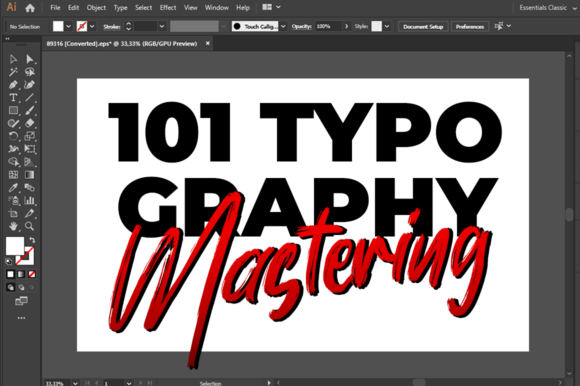Screen dimensions: 580x386
Task: Open the Window menu
Action: pyautogui.click(x=217, y=7)
